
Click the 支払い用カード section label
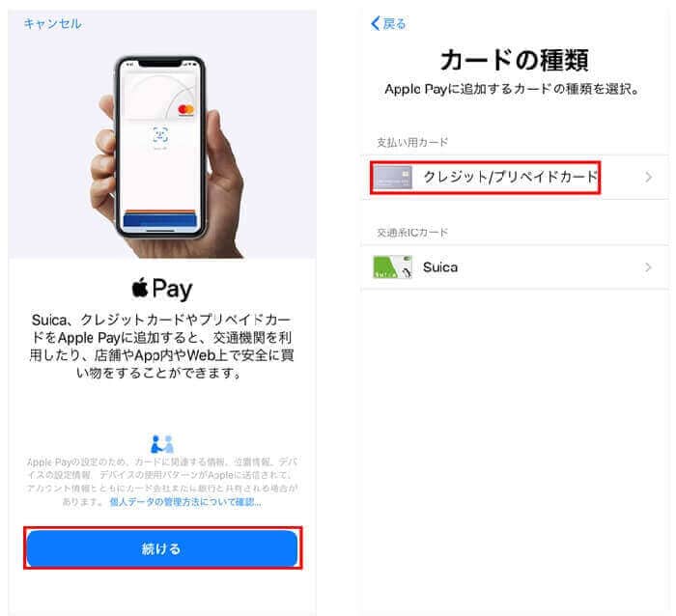click(412, 142)
